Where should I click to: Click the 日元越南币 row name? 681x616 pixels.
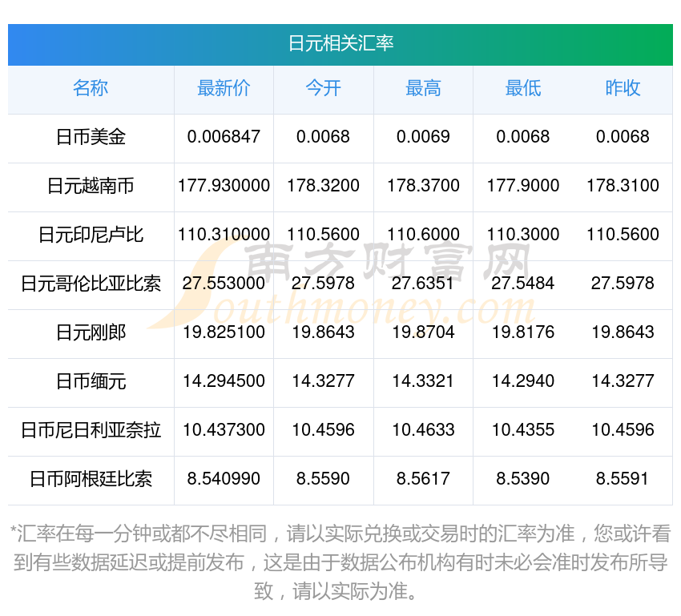point(91,186)
